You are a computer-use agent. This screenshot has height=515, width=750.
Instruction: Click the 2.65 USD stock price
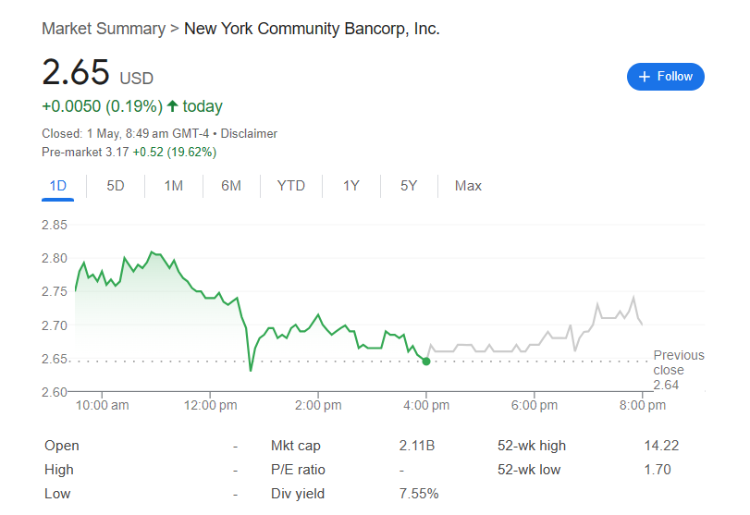coord(76,74)
